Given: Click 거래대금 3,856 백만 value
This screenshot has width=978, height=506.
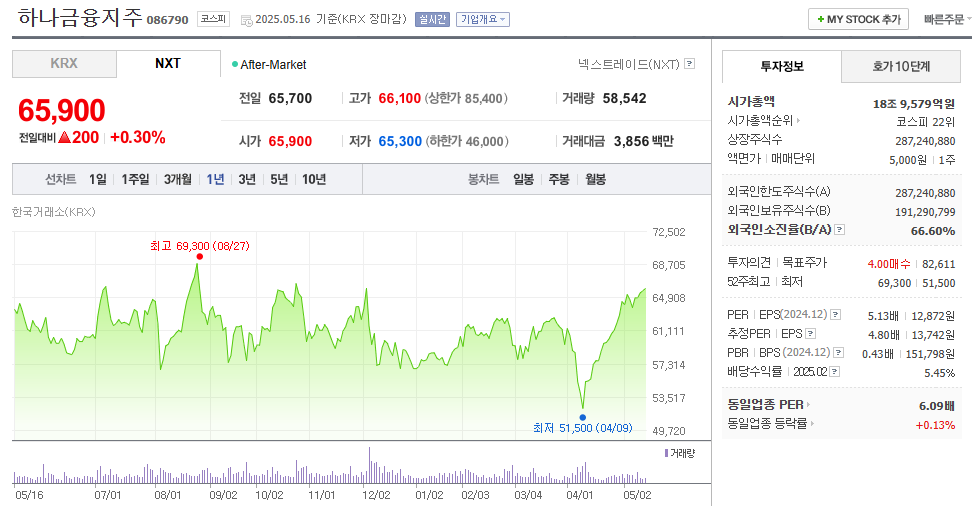Looking at the screenshot, I should [x=644, y=142].
